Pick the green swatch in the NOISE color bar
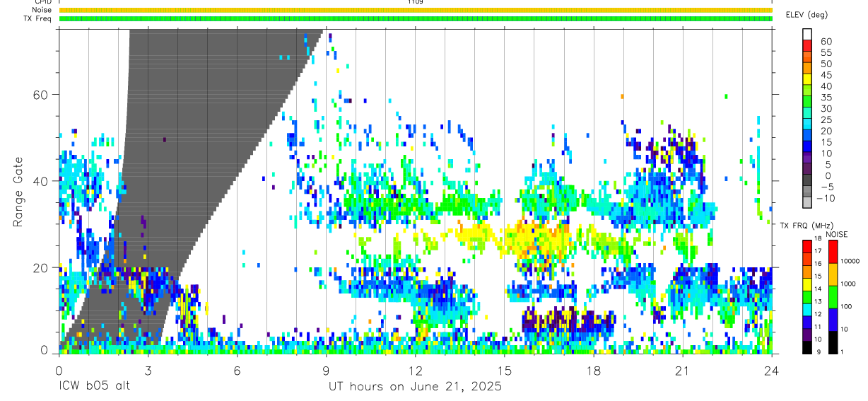This screenshot has width=868, height=401. (832, 297)
